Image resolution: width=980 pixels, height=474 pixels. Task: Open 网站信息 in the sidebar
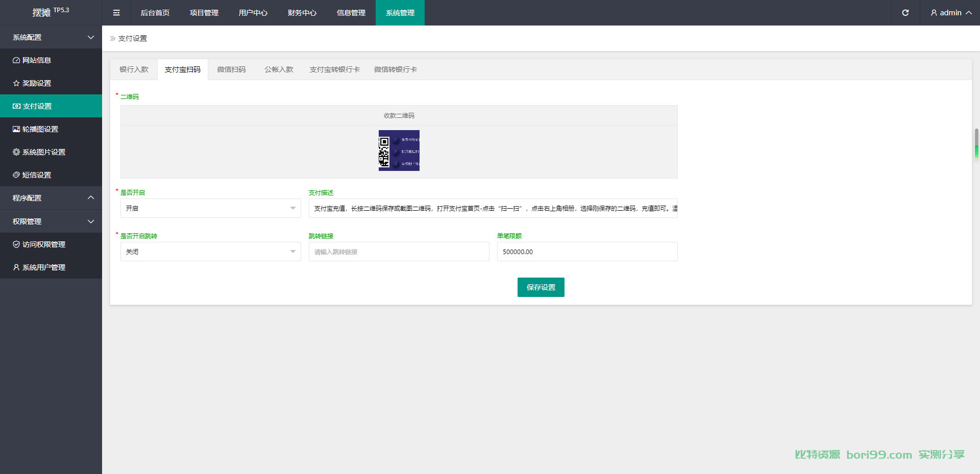(x=51, y=60)
